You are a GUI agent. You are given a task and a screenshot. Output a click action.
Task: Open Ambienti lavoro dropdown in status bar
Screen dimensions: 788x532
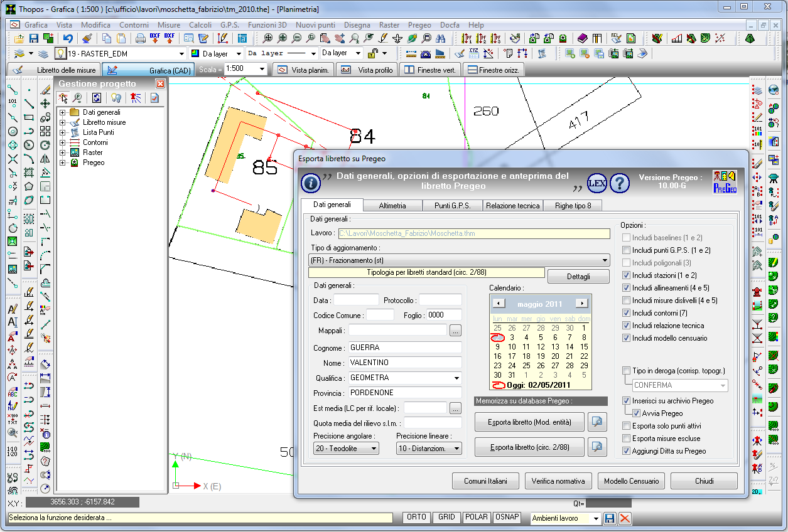pos(595,518)
